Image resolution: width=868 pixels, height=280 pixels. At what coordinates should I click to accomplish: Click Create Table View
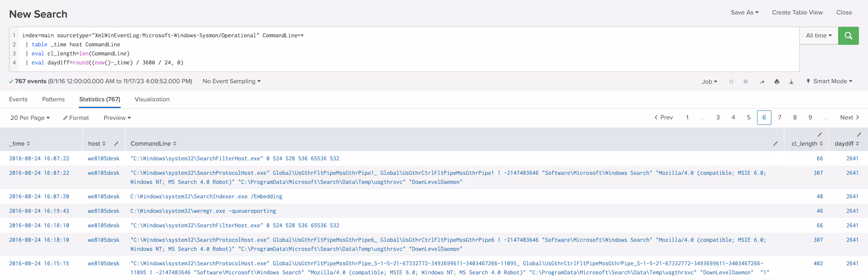pos(797,13)
